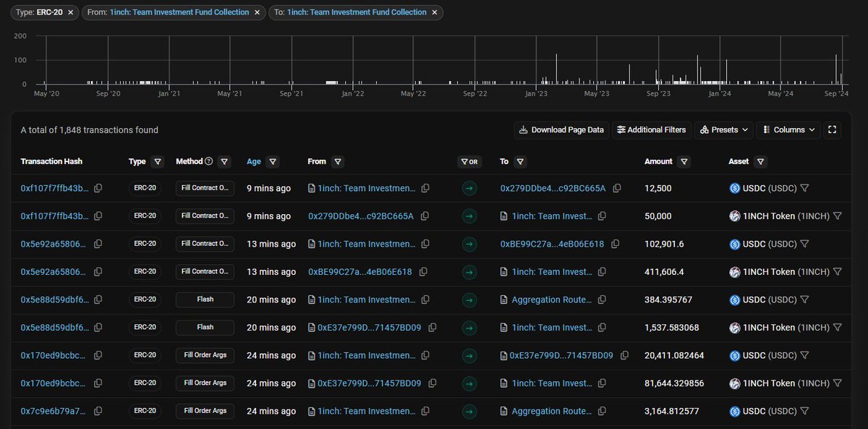The image size is (868, 429).
Task: Click the Fill Contract O... badge in the 50,000 row
Action: (x=205, y=216)
